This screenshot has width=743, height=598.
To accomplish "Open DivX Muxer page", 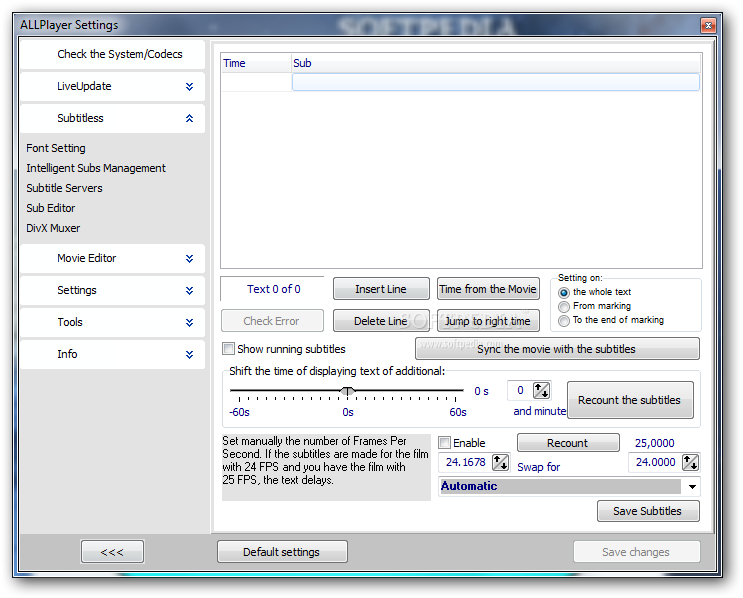I will [x=53, y=228].
